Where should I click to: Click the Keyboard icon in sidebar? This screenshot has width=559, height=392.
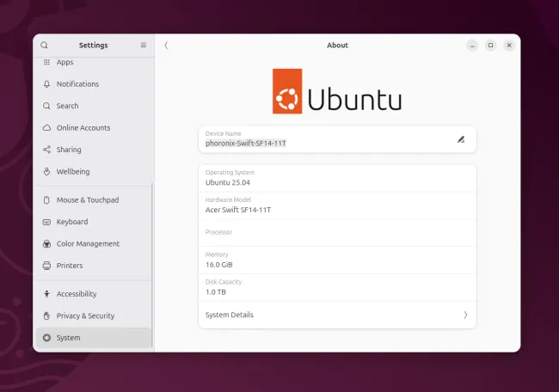pyautogui.click(x=46, y=222)
